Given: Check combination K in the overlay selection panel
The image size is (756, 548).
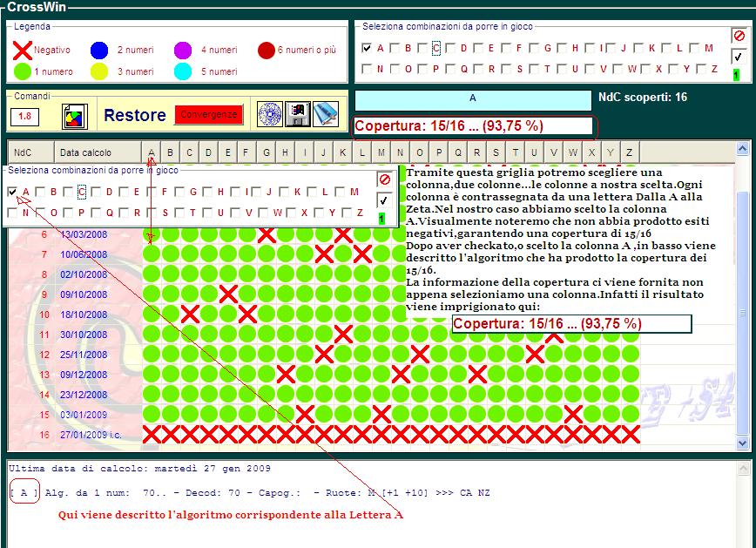Looking at the screenshot, I should point(284,192).
